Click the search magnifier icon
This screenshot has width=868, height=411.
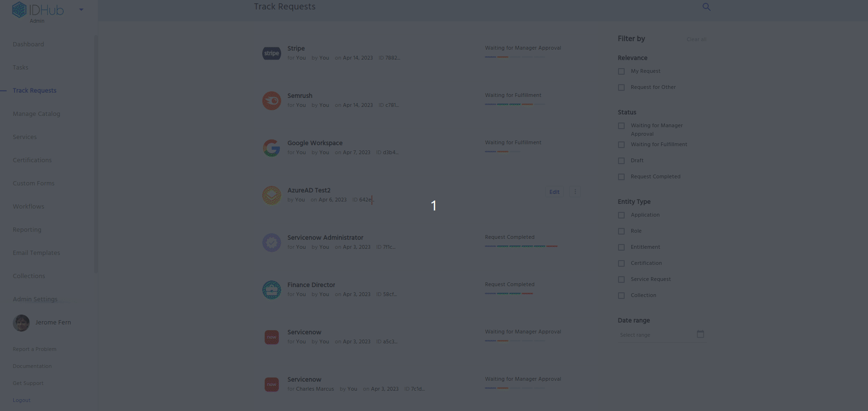coord(706,7)
